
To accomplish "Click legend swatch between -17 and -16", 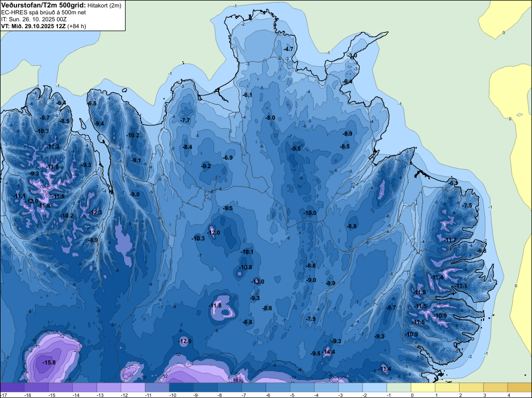I will point(12,387).
